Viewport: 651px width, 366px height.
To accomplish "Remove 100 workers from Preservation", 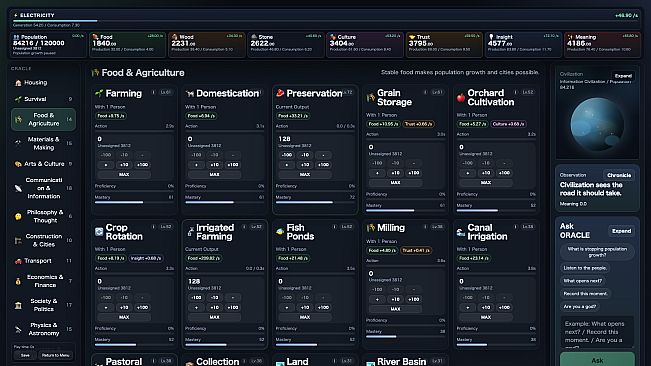I will click(x=286, y=155).
